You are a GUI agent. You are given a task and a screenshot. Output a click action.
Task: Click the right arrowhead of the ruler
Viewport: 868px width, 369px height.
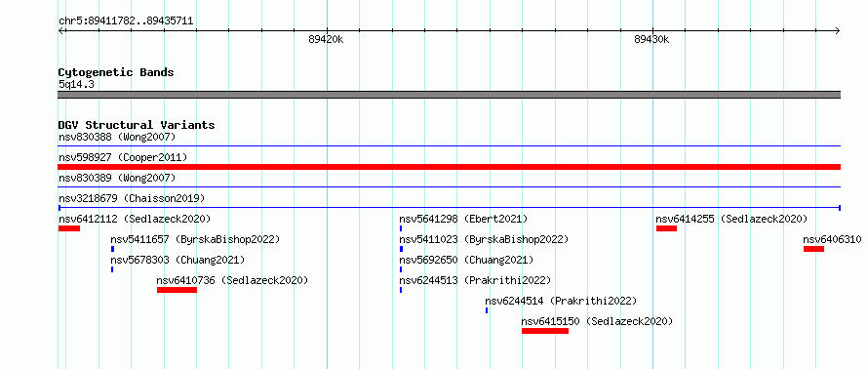[x=838, y=30]
